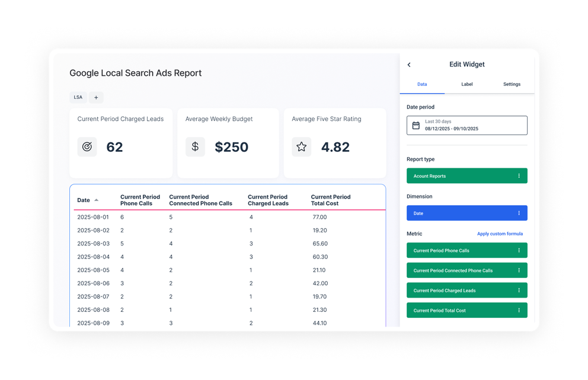The image size is (588, 380).
Task: Click the plus icon next to the LSA tag
Action: click(x=96, y=97)
